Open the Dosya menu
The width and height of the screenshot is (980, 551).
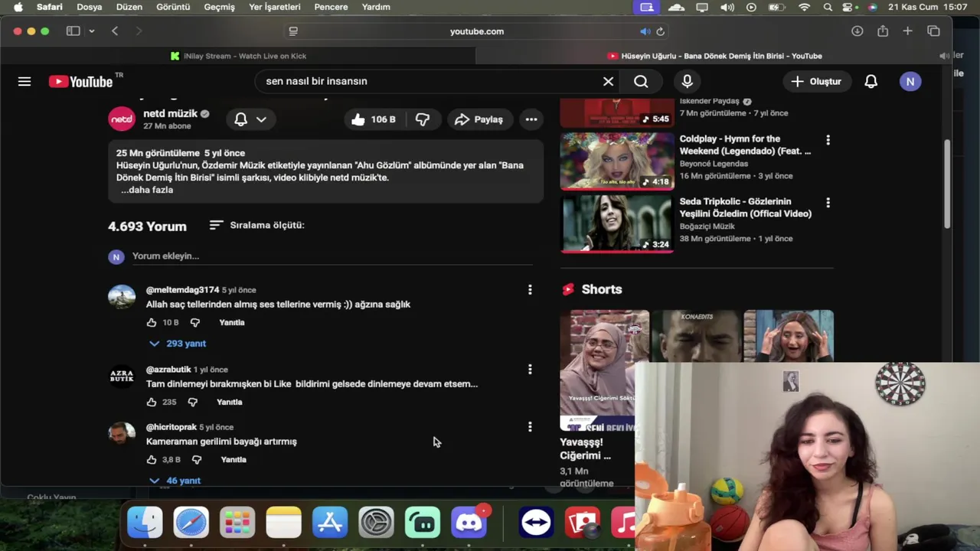tap(90, 7)
